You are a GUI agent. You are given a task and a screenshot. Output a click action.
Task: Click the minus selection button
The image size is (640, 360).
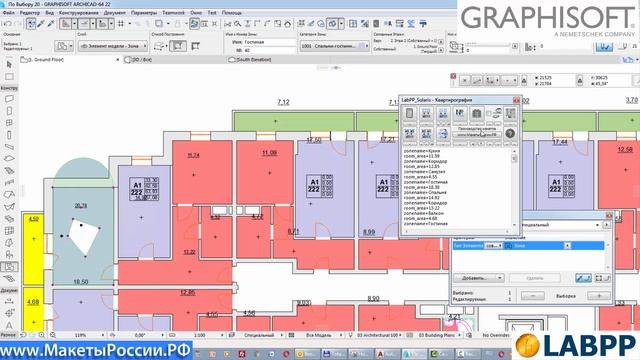click(x=533, y=296)
